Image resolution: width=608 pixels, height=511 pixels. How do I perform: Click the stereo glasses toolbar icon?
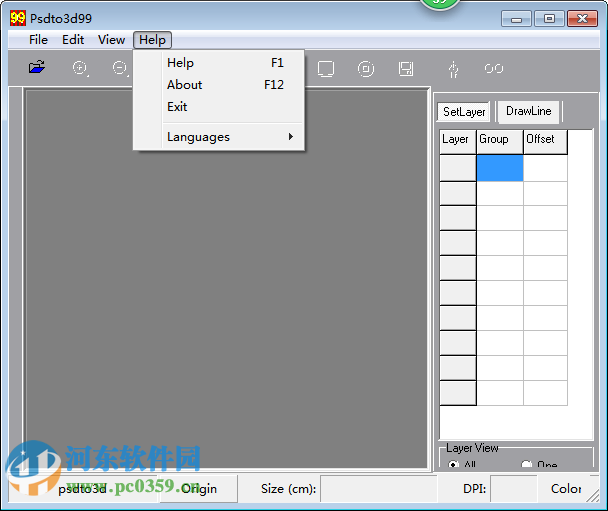pos(494,69)
